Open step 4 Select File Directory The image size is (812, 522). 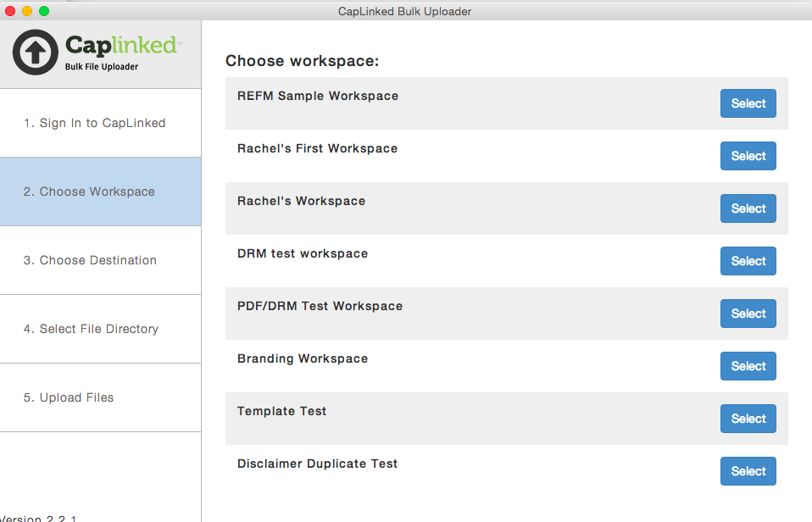click(101, 330)
